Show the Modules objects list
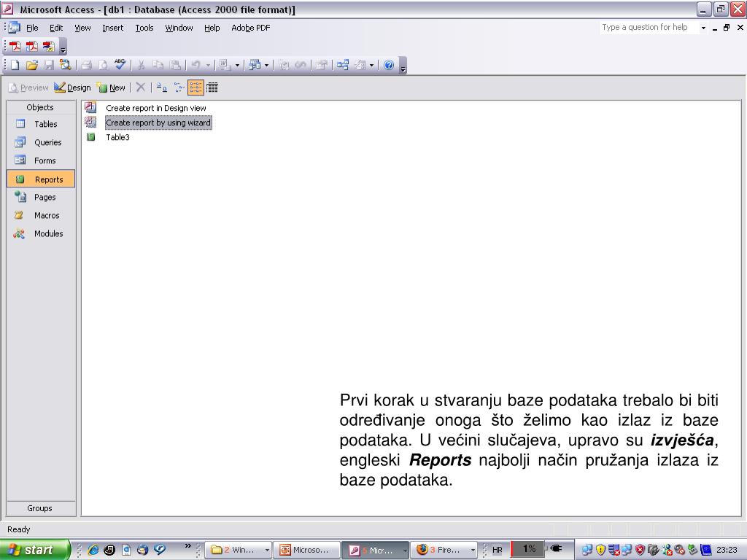This screenshot has width=747, height=560. [41, 233]
